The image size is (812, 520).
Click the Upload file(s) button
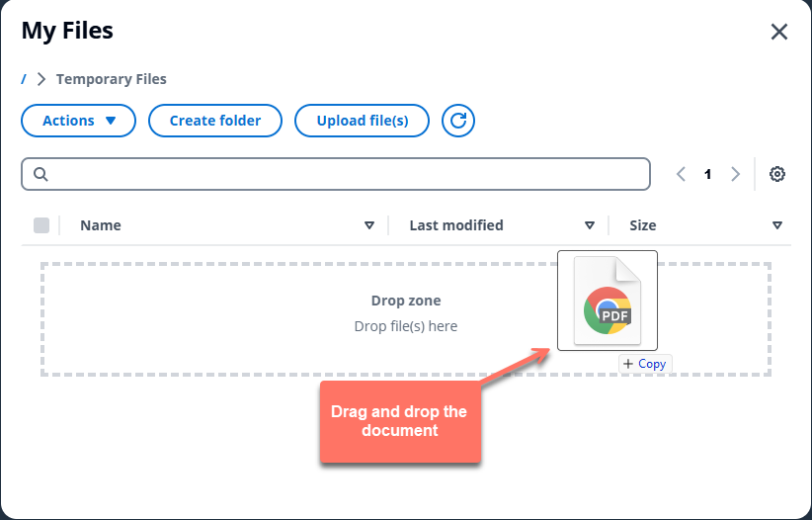362,121
